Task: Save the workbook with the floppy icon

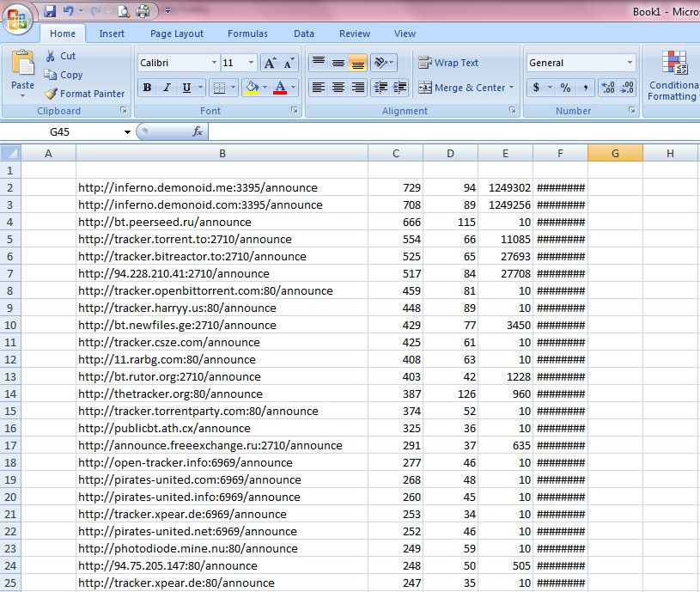Action: coord(50,10)
